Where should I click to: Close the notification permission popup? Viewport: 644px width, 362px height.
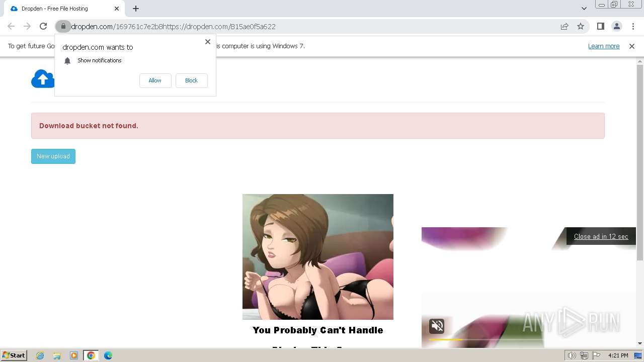point(208,42)
